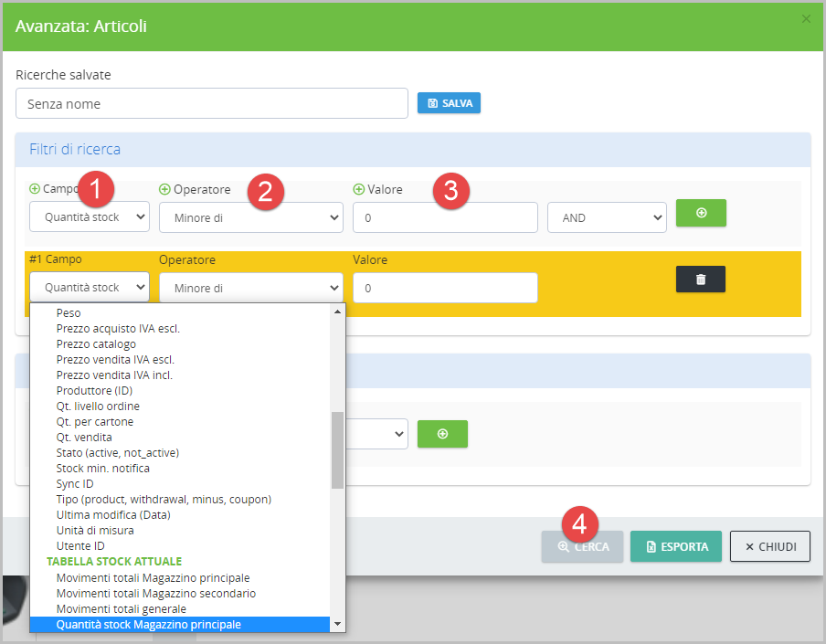Viewport: 826px width, 644px height.
Task: Click the green plus icon next to Operatore label
Action: point(164,189)
